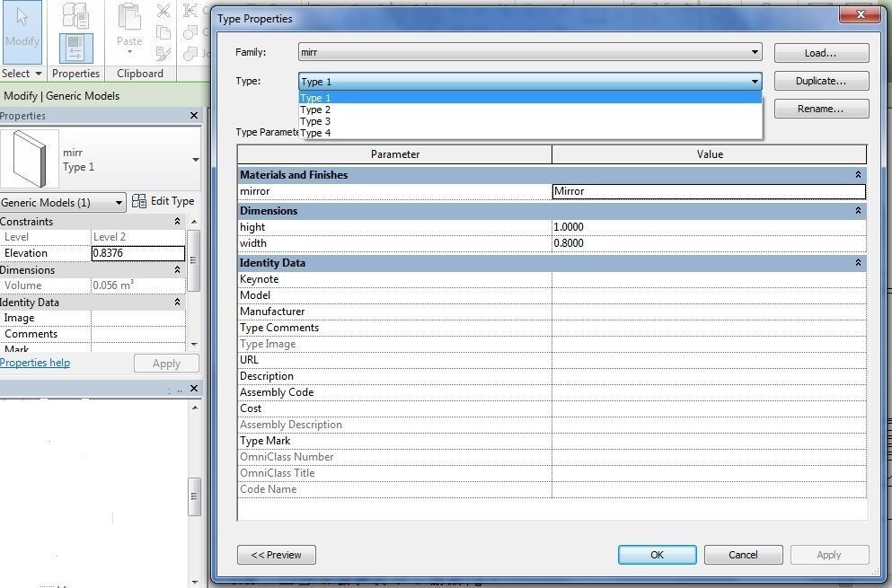The image size is (892, 588).
Task: Select the Description parameter row
Action: tap(552, 376)
